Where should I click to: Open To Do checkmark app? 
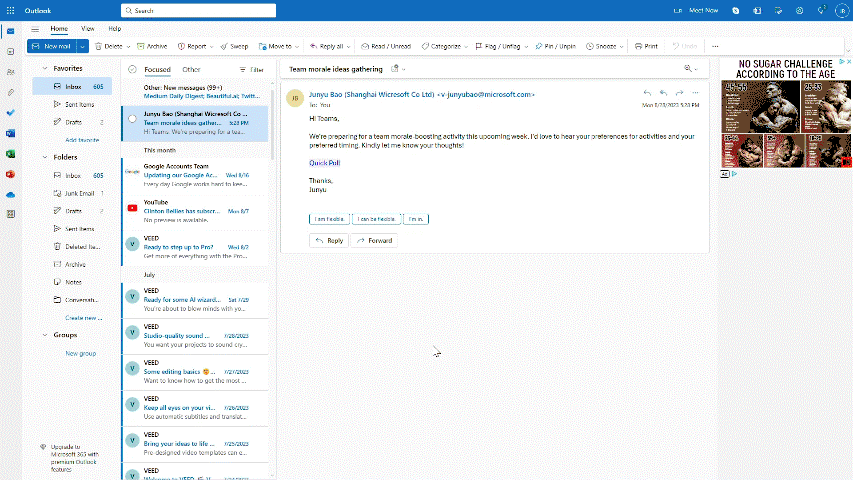tap(10, 113)
